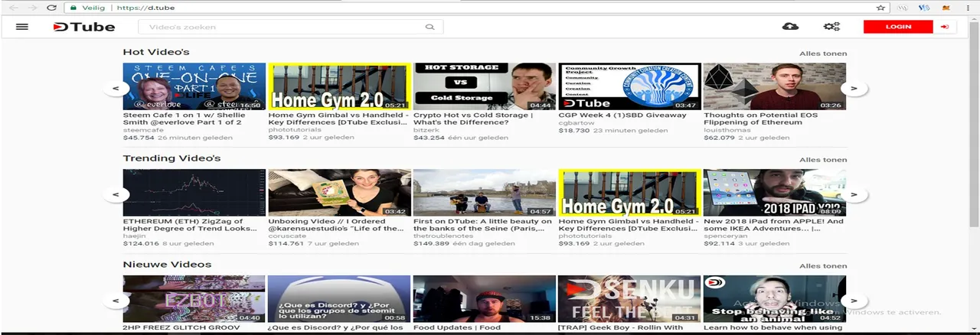The image size is (980, 335).
Task: Open the settings gears icon
Action: coord(831,27)
